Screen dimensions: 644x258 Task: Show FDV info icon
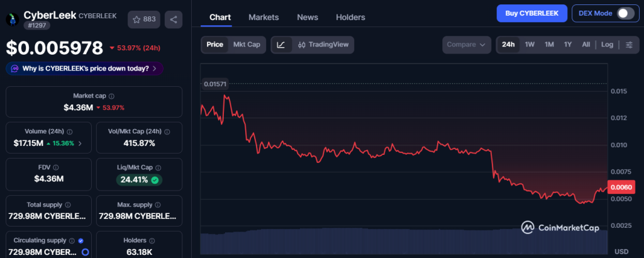(56, 167)
